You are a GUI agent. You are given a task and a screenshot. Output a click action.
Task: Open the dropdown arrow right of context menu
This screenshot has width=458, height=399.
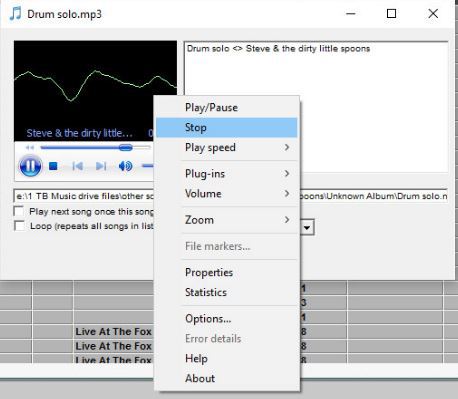point(307,228)
